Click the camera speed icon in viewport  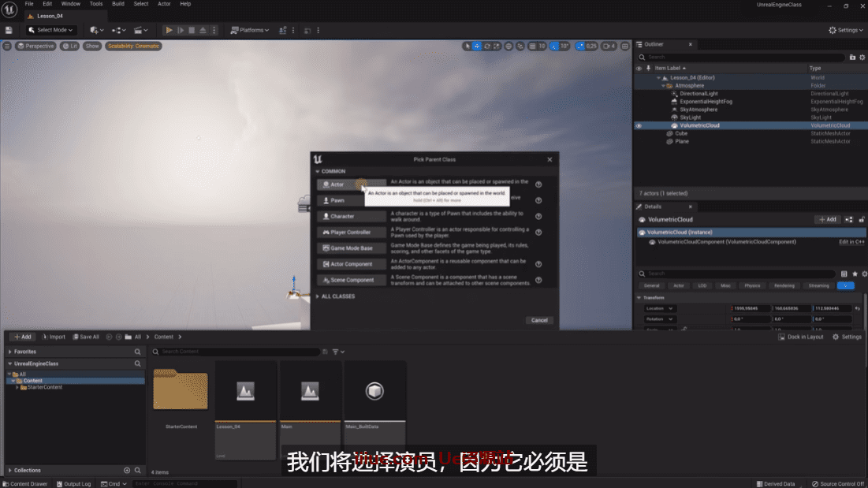click(x=606, y=47)
